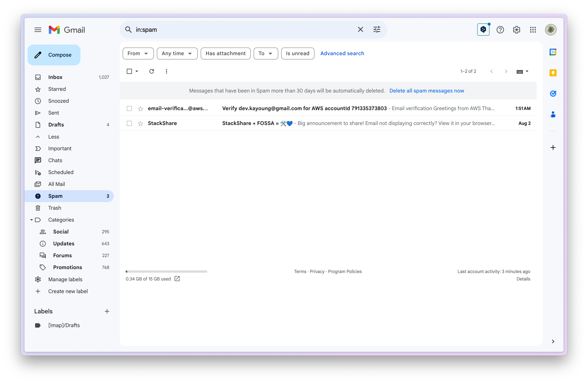
Task: Open Contacts side panel icon
Action: [553, 114]
